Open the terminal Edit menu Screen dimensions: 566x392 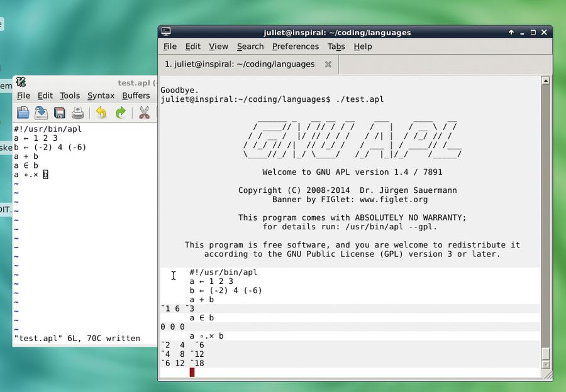point(193,46)
